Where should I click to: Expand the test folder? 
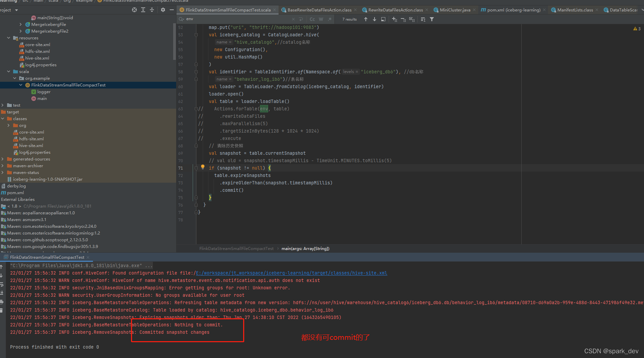click(x=3, y=105)
